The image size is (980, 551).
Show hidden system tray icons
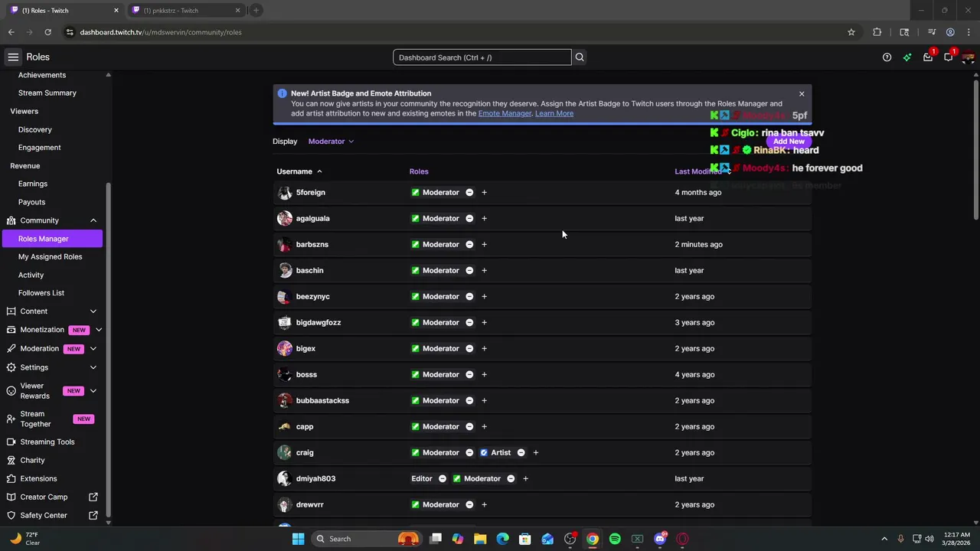[x=884, y=539]
